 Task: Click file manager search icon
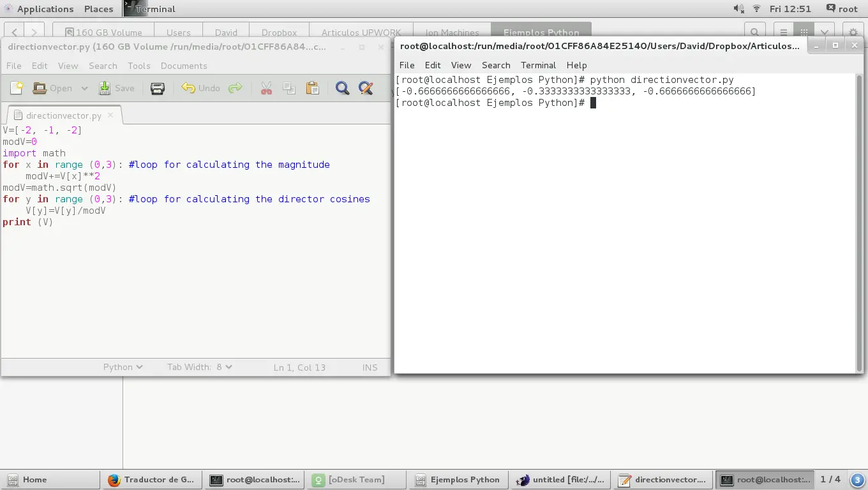tap(754, 32)
